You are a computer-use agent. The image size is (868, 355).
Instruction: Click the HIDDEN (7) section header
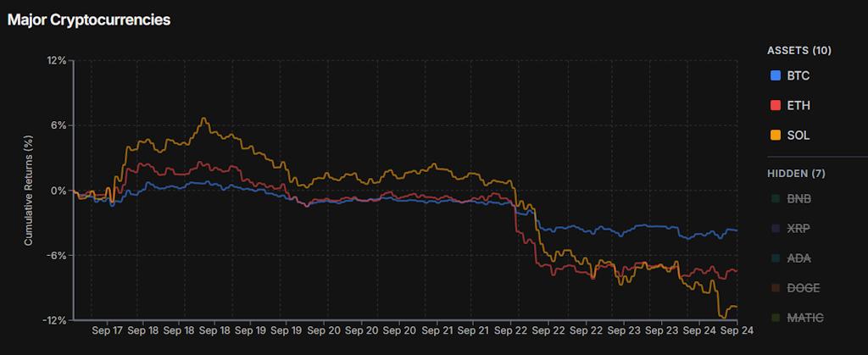[796, 174]
